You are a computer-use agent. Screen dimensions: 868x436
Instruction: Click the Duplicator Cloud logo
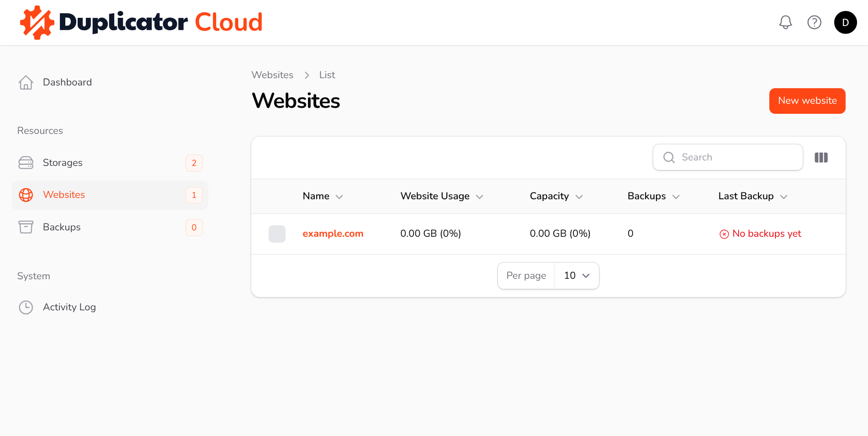coord(142,22)
